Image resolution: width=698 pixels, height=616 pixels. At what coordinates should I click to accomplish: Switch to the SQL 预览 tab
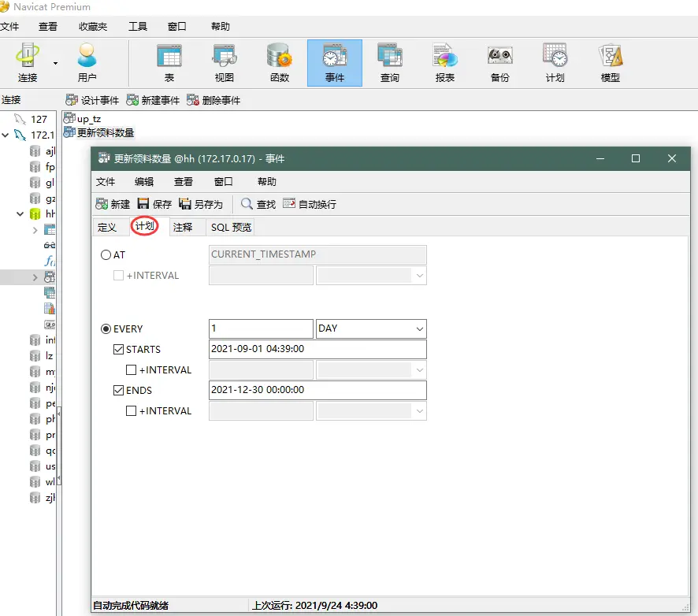click(231, 228)
